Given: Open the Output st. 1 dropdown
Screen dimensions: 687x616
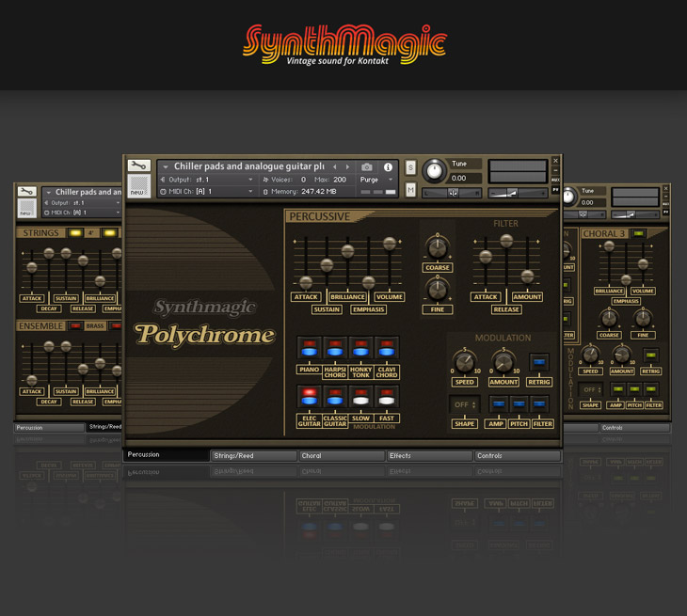Looking at the screenshot, I should [x=250, y=180].
